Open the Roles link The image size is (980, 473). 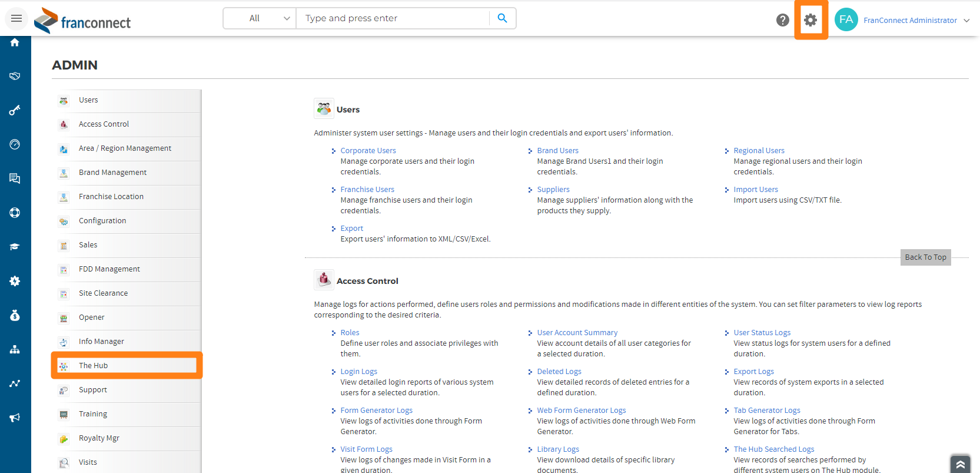point(350,333)
